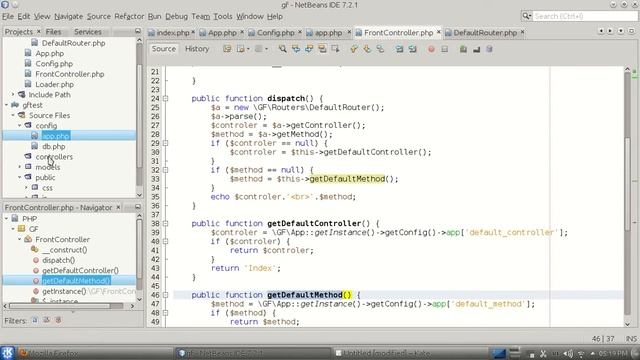This screenshot has width=640, height=360.
Task: Open the Refactor menu
Action: (129, 16)
